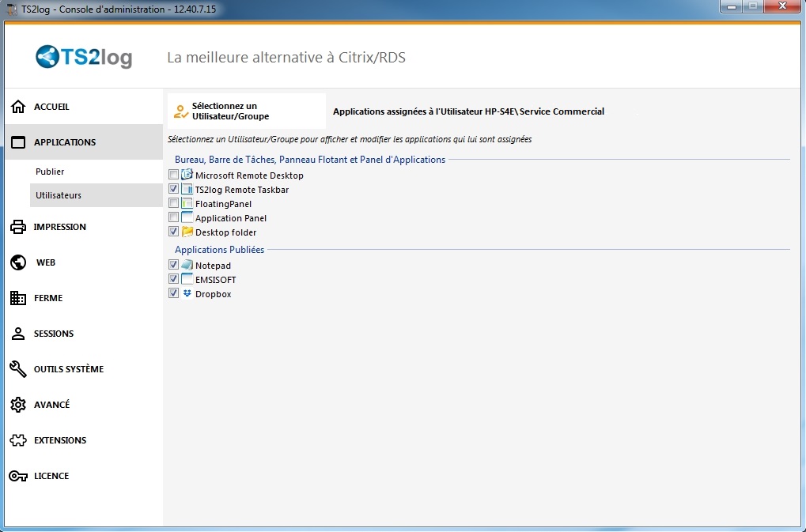Click the Accueil home icon
Screen dimensions: 806x532
pos(18,106)
